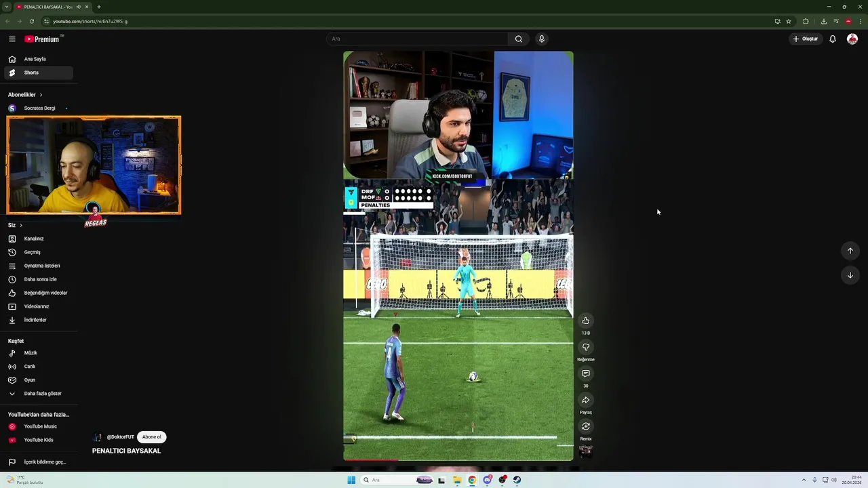Screen dimensions: 868x488
Task: View site info in address bar
Action: pyautogui.click(x=45, y=21)
